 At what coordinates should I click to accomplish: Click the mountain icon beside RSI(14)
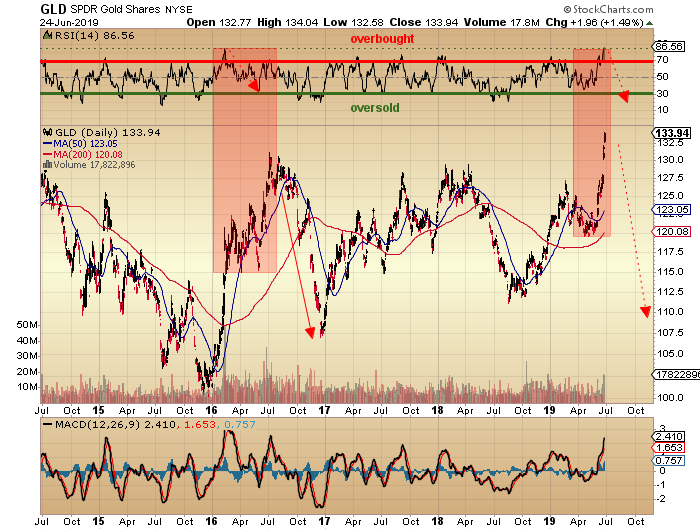pyautogui.click(x=47, y=35)
